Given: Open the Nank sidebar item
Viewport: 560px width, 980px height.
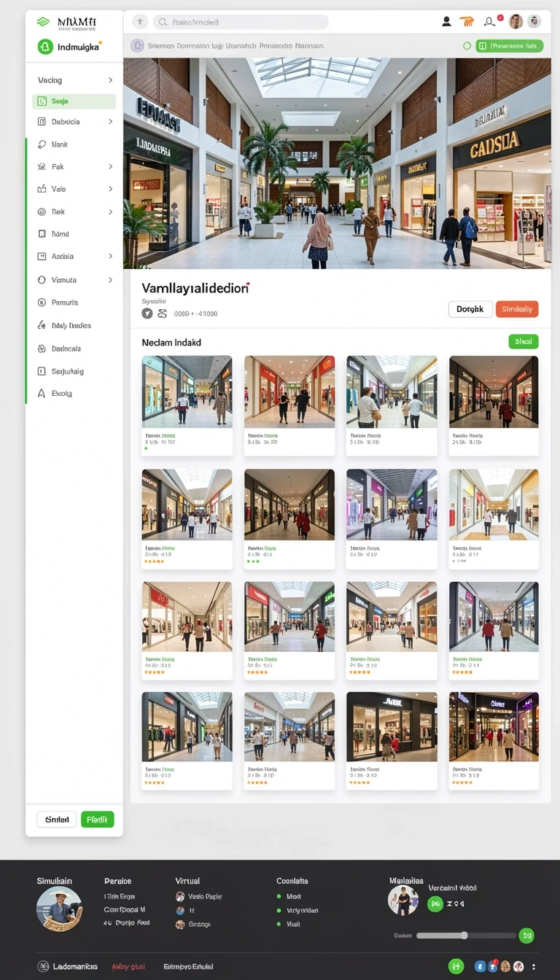Looking at the screenshot, I should pos(60,144).
